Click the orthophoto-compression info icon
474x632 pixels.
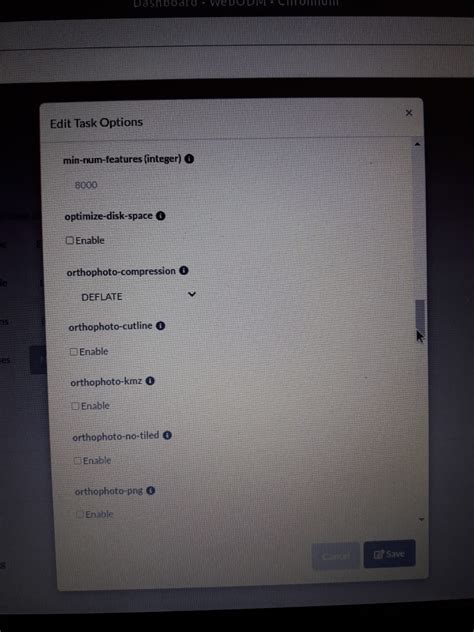pos(184,270)
